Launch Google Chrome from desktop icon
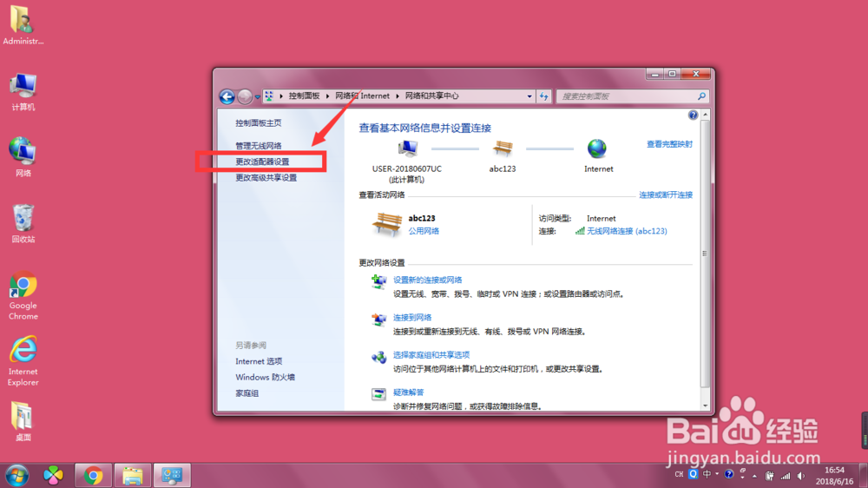 pyautogui.click(x=23, y=296)
